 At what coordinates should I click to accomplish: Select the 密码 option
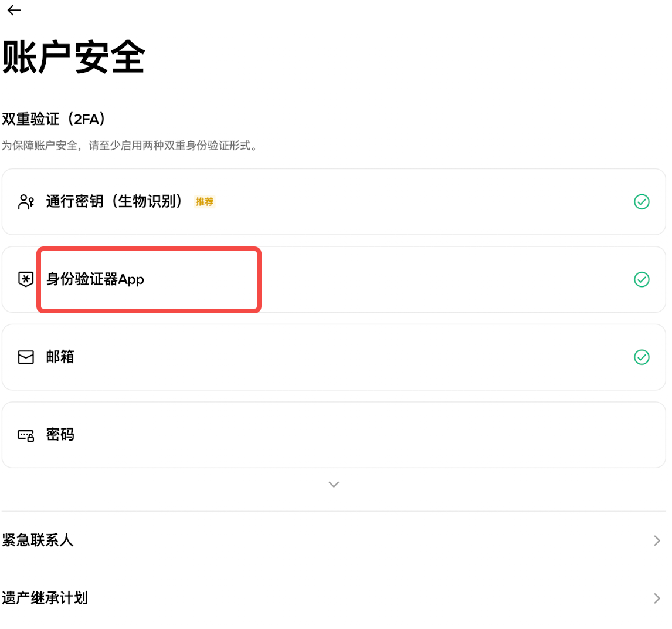[60, 435]
